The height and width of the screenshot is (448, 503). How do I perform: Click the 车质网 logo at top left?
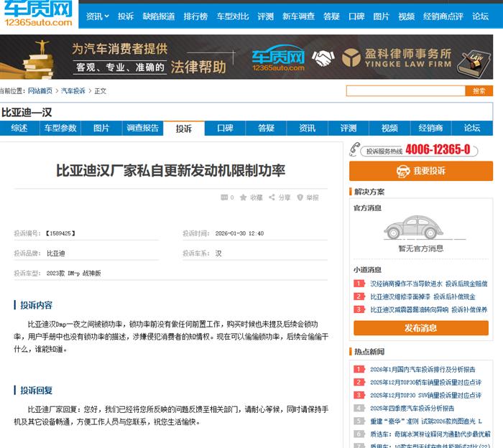[x=37, y=14]
